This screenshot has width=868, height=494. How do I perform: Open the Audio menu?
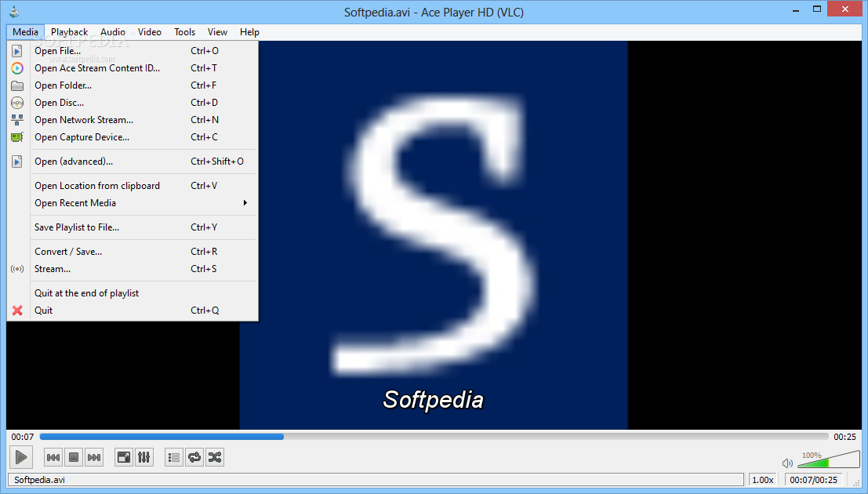pyautogui.click(x=113, y=32)
